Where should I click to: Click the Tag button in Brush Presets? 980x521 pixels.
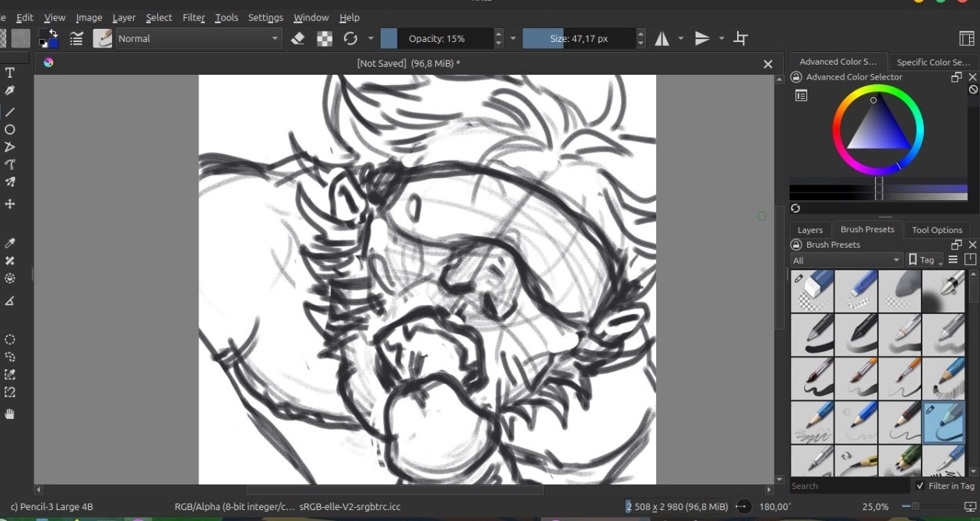[924, 260]
